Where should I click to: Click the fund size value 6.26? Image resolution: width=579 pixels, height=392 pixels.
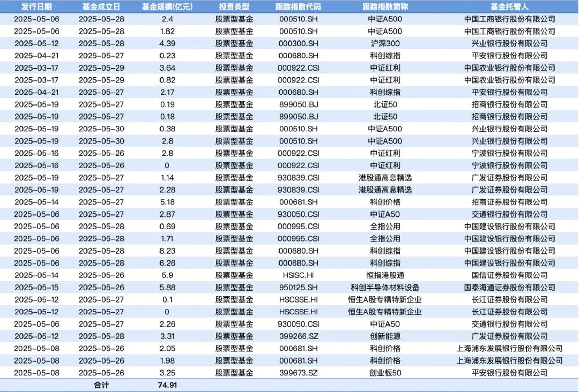point(167,263)
